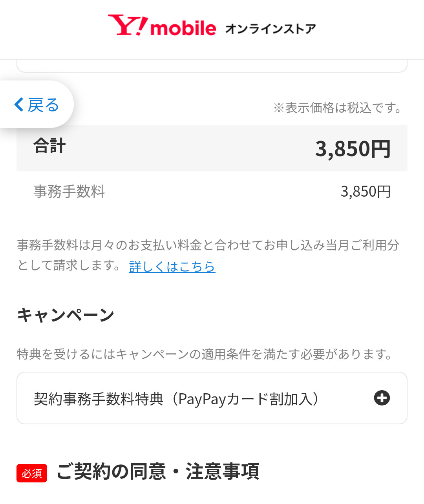
Task: Click the Y!mobile logo
Action: (x=162, y=26)
